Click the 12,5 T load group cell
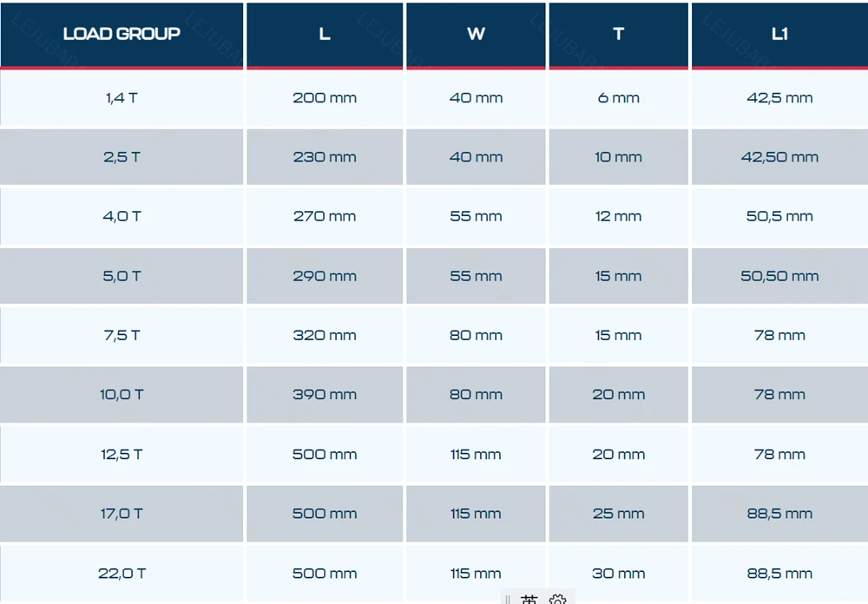Screen dimensions: 868x604 (122, 454)
